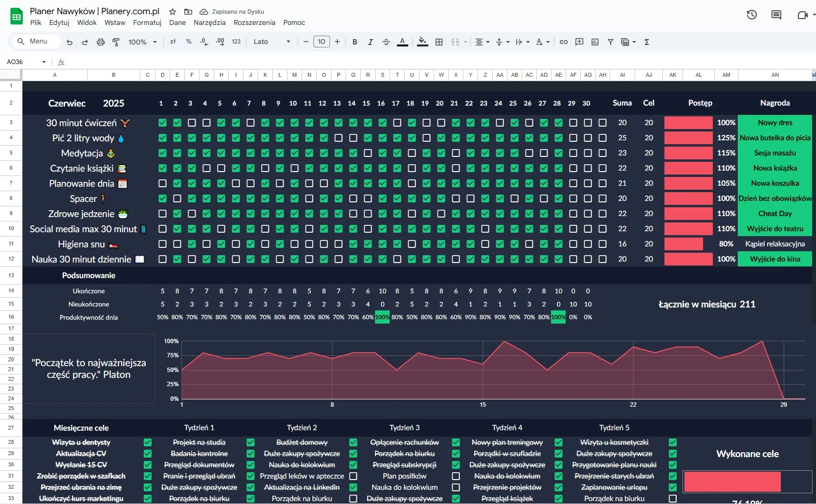The image size is (816, 504).
Task: Move document using folder icon
Action: coord(188,11)
